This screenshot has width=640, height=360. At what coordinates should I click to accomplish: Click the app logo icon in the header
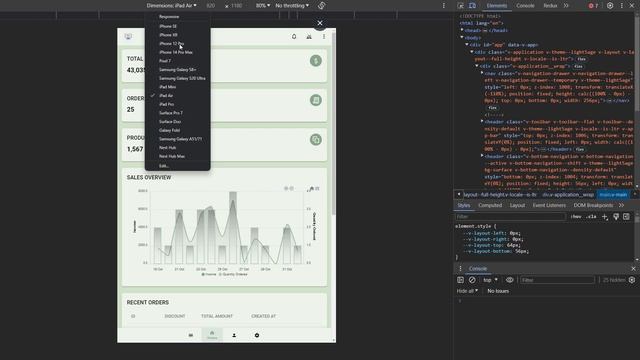[128, 37]
